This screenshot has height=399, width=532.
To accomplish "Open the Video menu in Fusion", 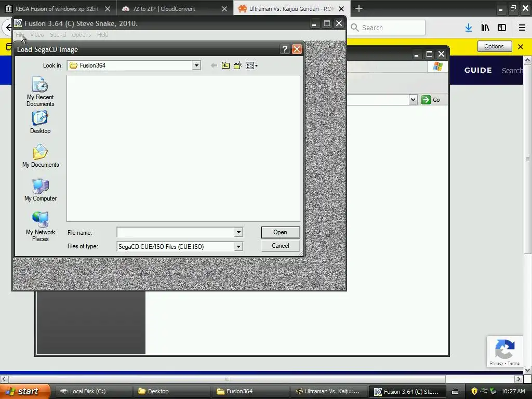I will (37, 35).
